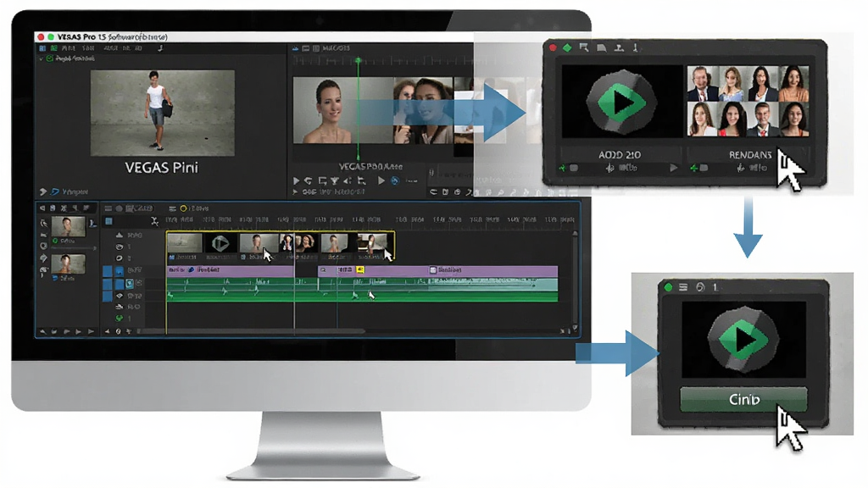The width and height of the screenshot is (868, 488).
Task: Click the RENDANS label in the small window
Action: point(749,155)
